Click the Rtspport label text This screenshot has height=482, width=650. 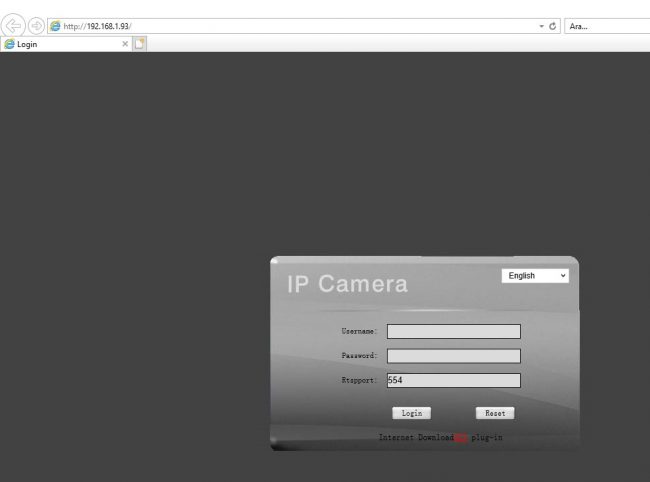358,380
